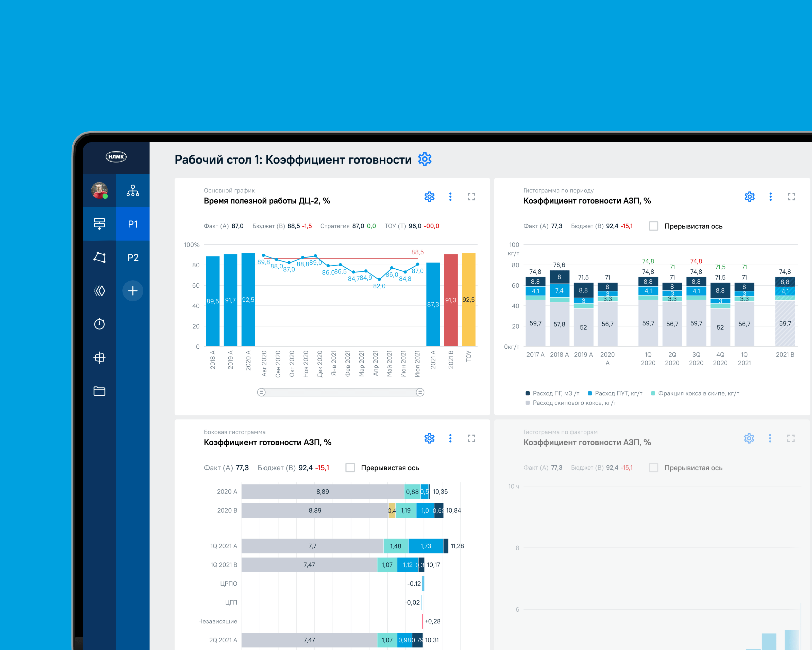This screenshot has height=650, width=812.
Task: Click the 2019 A bar valued 91,7
Action: click(230, 300)
